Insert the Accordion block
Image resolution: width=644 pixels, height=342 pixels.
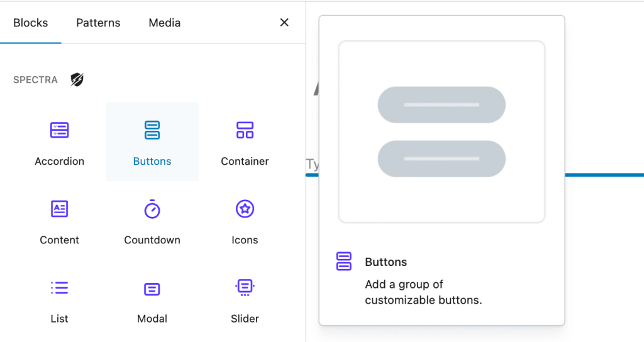pos(59,142)
